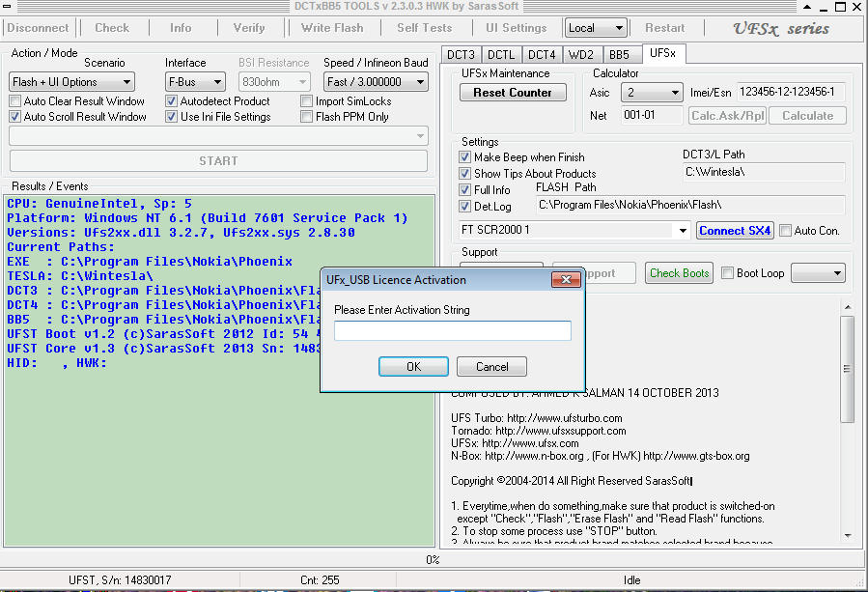Click the 'Idle' status bar entry
Screen dimensions: 868x592
(631, 580)
